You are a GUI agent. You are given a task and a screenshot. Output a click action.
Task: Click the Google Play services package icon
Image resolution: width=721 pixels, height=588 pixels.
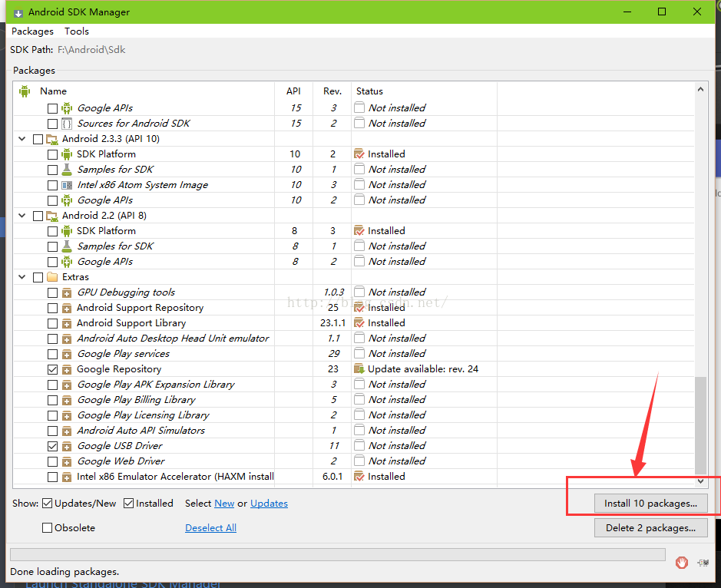[67, 354]
